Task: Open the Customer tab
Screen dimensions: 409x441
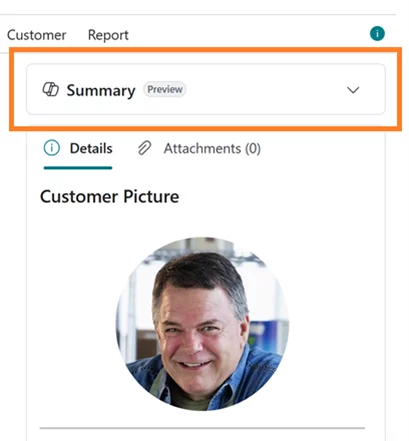Action: [x=37, y=35]
